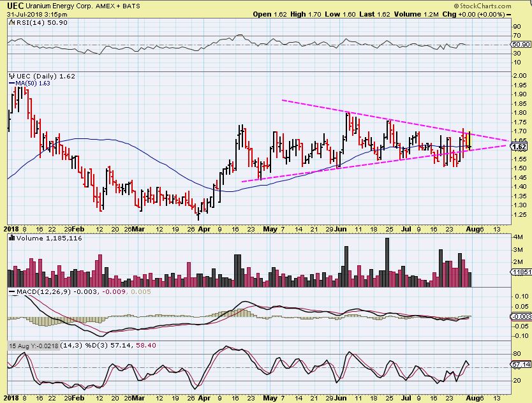
Task: Click the 15 Aug Y:-0.0218 crosshair readout
Action: click(x=34, y=346)
